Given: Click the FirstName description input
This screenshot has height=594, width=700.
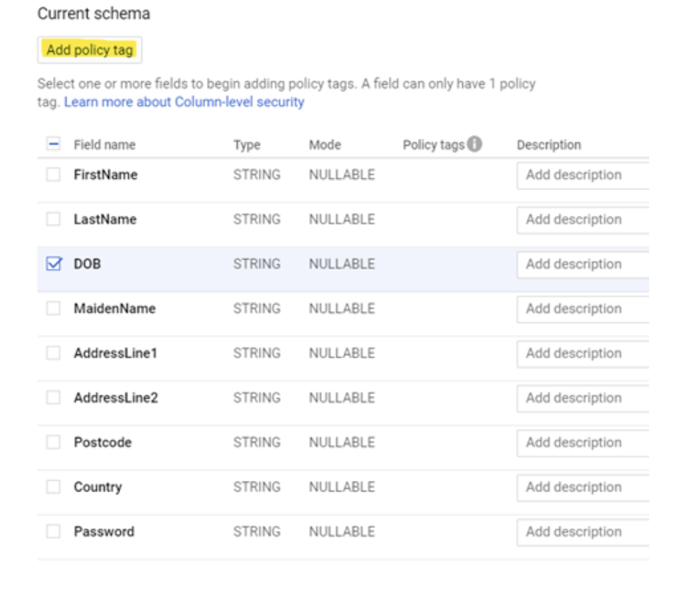Looking at the screenshot, I should 582,175.
